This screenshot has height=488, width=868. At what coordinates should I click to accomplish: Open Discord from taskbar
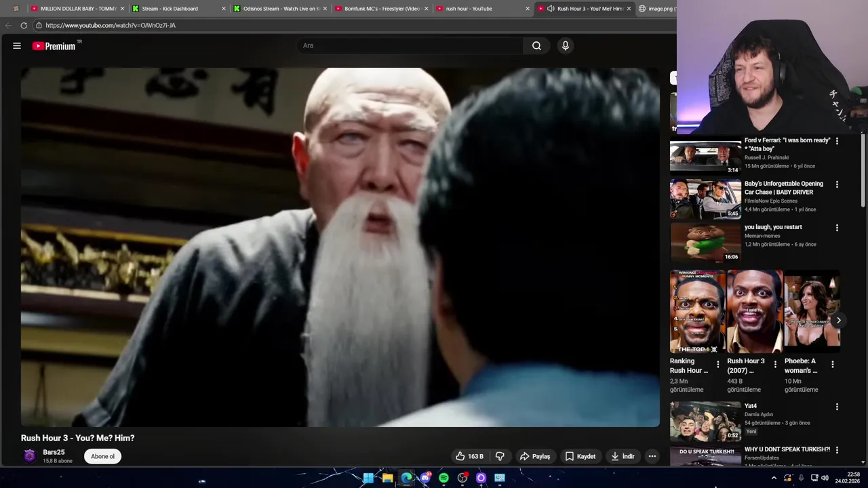tap(425, 478)
